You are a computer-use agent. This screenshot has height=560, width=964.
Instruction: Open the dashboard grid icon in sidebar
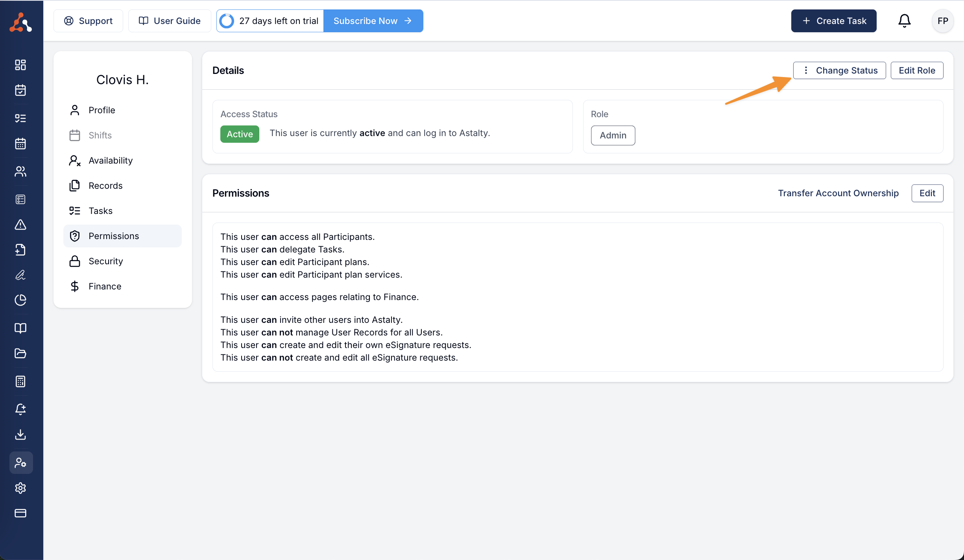pyautogui.click(x=20, y=65)
